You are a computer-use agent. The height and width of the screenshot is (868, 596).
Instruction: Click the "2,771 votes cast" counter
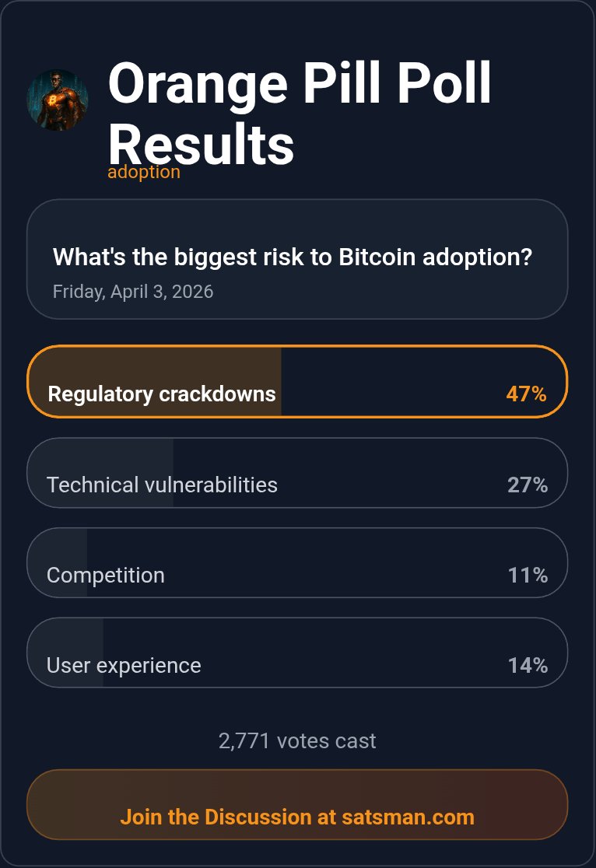[x=297, y=740]
